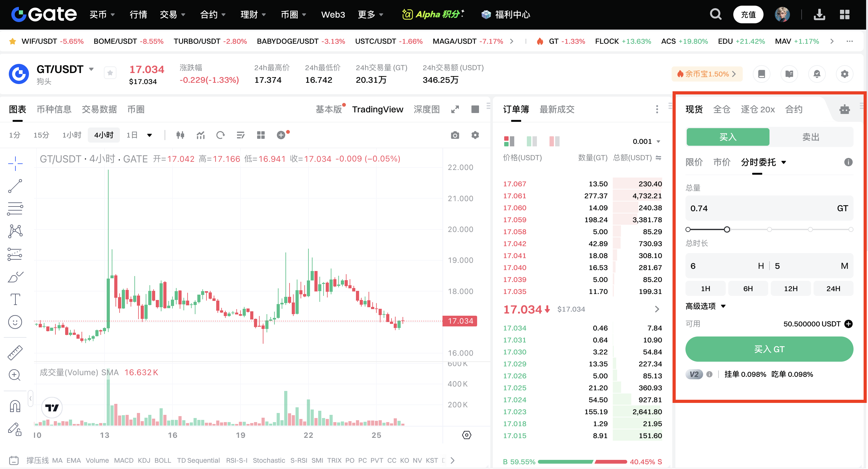This screenshot has height=469, width=868.
Task: Set duration with the 12H button
Action: (x=790, y=289)
